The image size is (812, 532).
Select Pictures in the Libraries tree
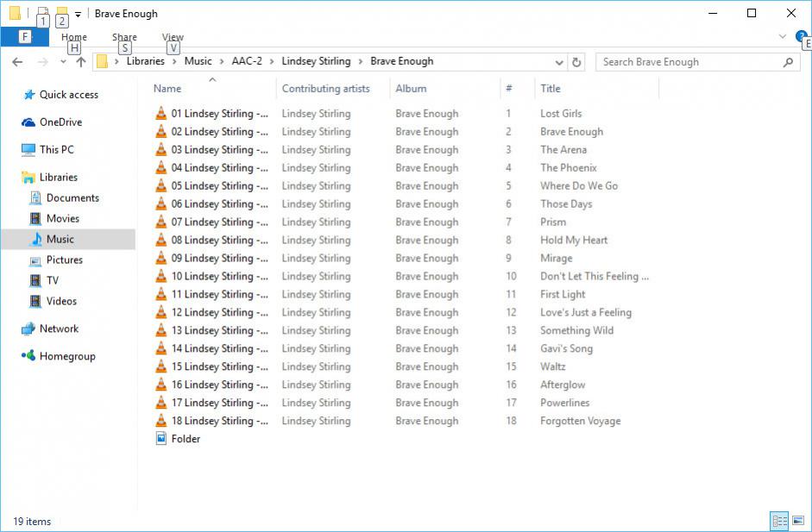65,260
